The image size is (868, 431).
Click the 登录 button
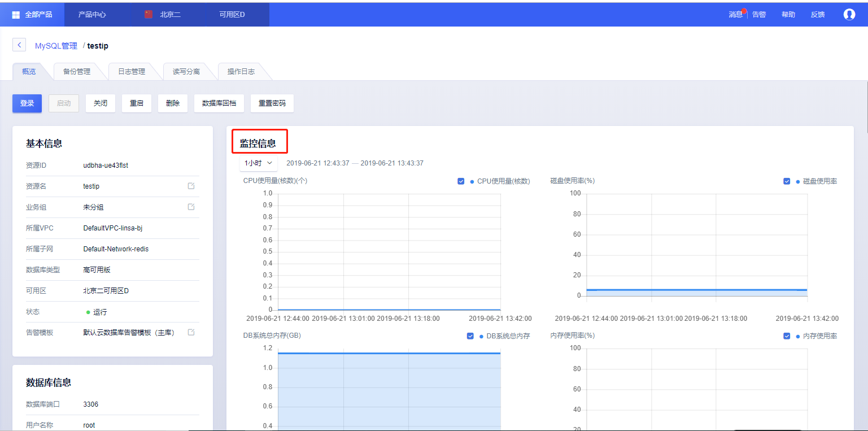pos(27,103)
